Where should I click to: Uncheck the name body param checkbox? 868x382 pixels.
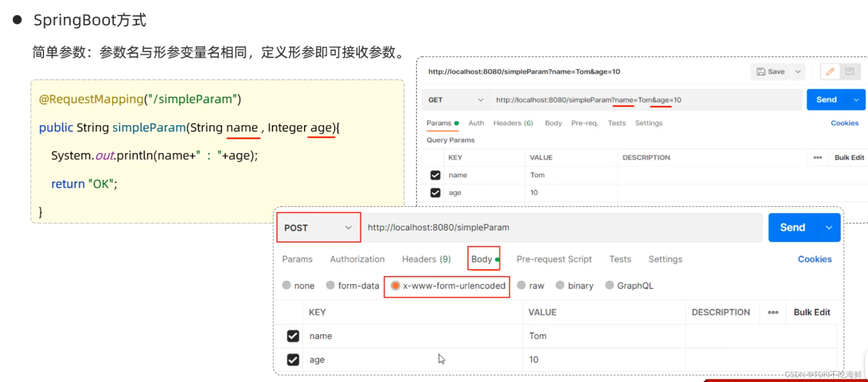click(x=293, y=336)
